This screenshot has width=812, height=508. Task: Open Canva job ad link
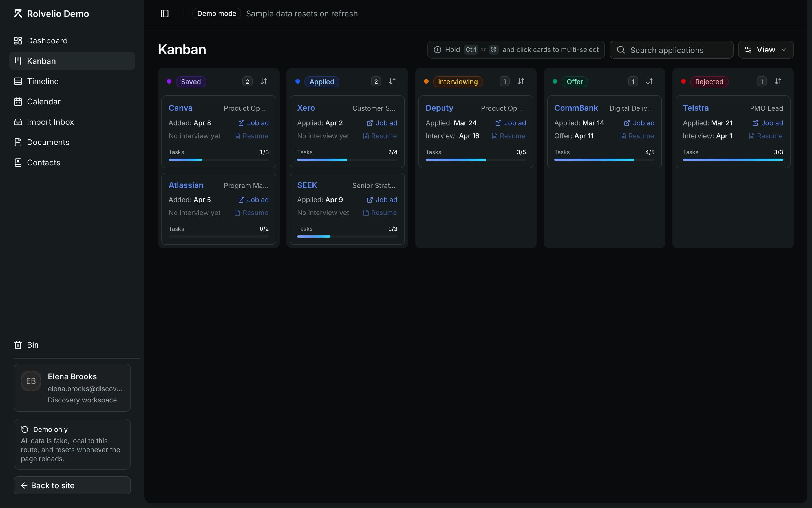click(253, 123)
